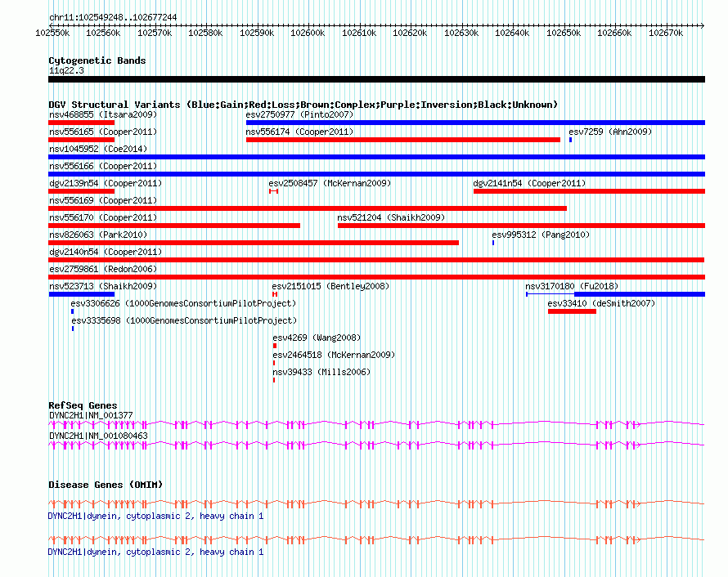Image resolution: width=728 pixels, height=577 pixels.
Task: Click the esv2151015 (Bentley2008) label
Action: click(330, 286)
